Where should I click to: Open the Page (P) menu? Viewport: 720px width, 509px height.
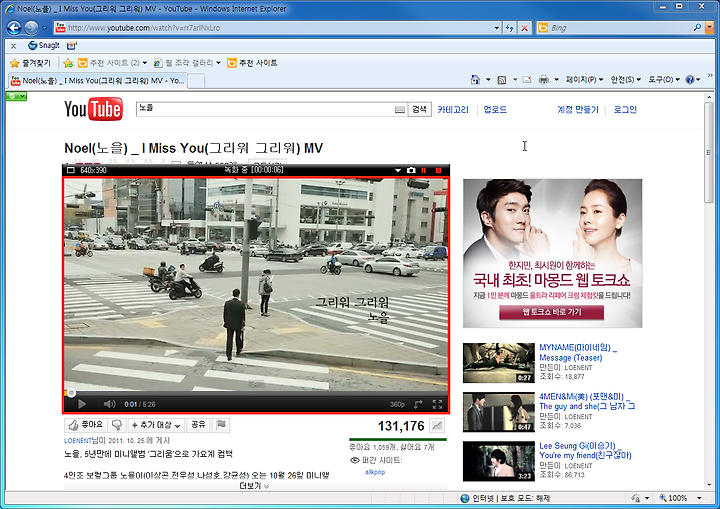click(x=585, y=80)
